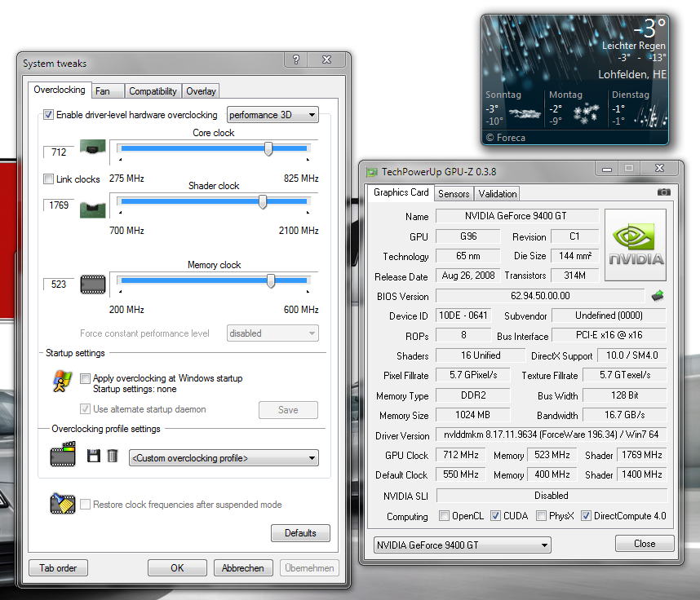Click the Save startup settings button
Image resolution: width=700 pixels, height=600 pixels.
point(288,410)
